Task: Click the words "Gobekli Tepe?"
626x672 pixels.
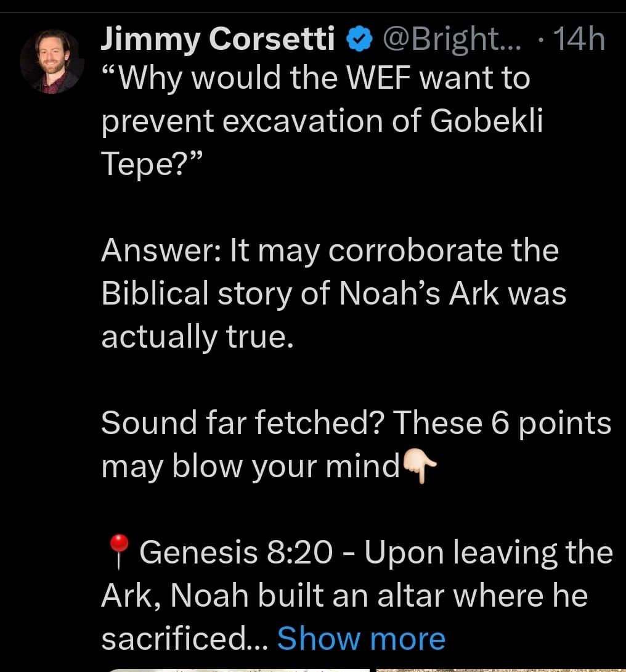Action: (x=487, y=121)
